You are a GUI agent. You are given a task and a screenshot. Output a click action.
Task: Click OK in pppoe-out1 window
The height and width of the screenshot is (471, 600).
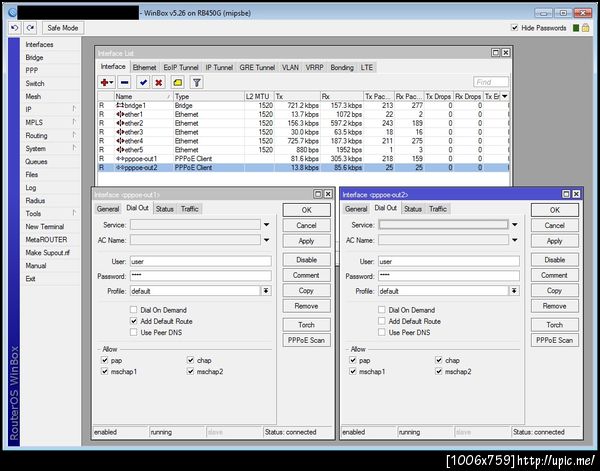click(x=307, y=210)
